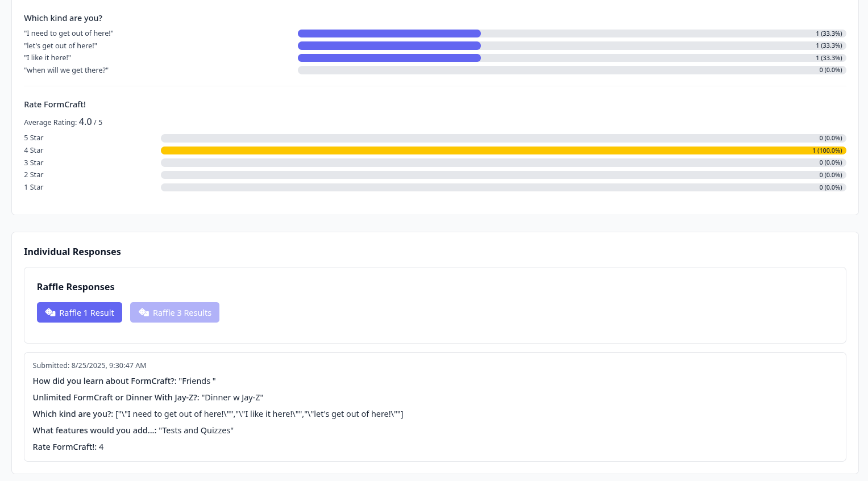Click the "4 Star" label

(34, 150)
